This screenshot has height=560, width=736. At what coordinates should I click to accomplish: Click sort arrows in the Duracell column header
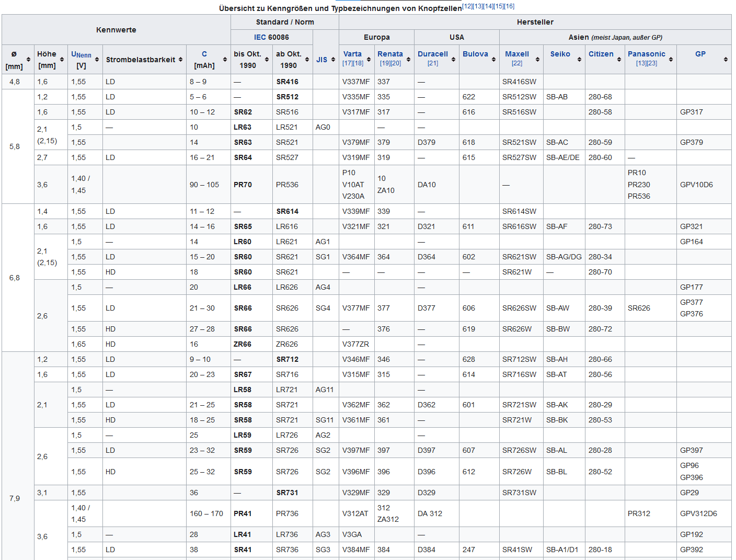click(453, 60)
